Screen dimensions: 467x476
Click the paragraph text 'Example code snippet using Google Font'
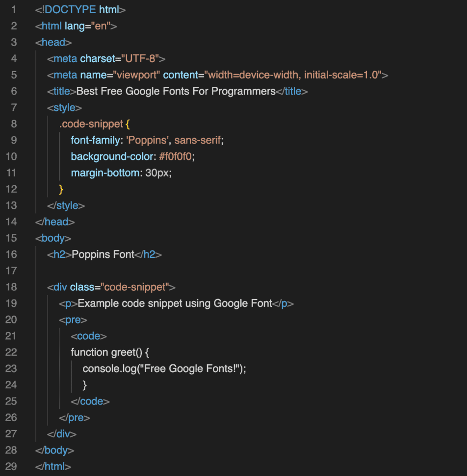(x=175, y=303)
